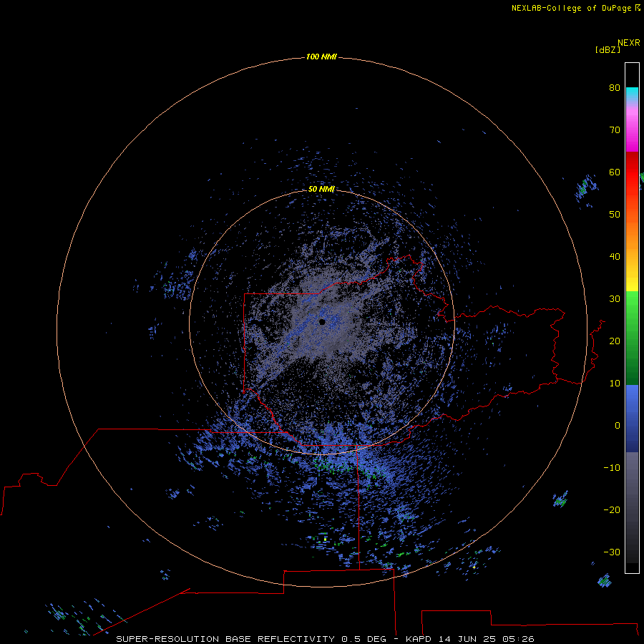
Task: Click the 70 dBZ scale value
Action: (x=615, y=130)
